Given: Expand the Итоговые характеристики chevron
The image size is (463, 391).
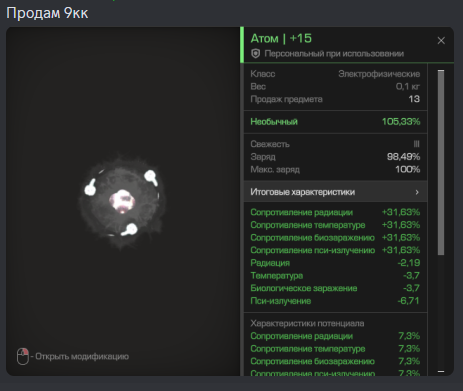Looking at the screenshot, I should click(x=417, y=192).
